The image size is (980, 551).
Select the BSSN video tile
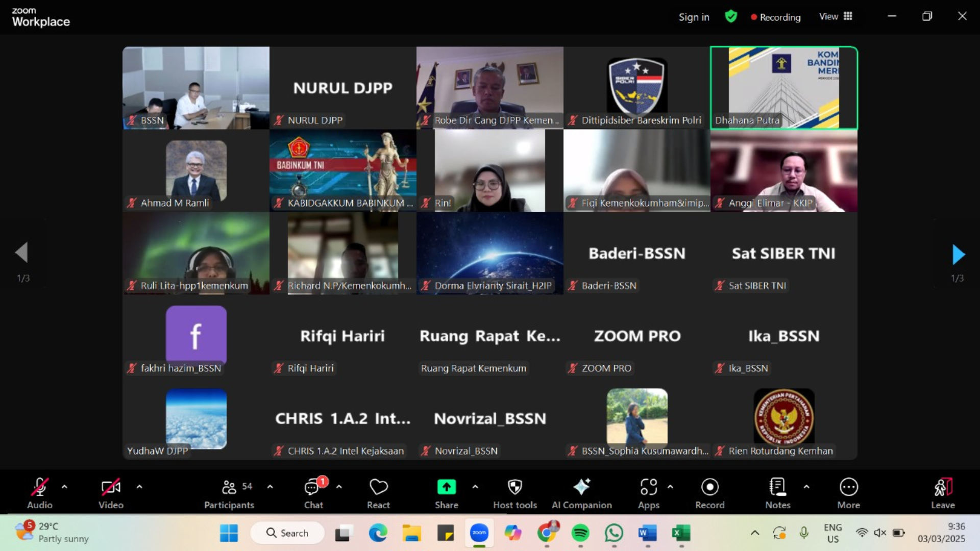pos(196,88)
